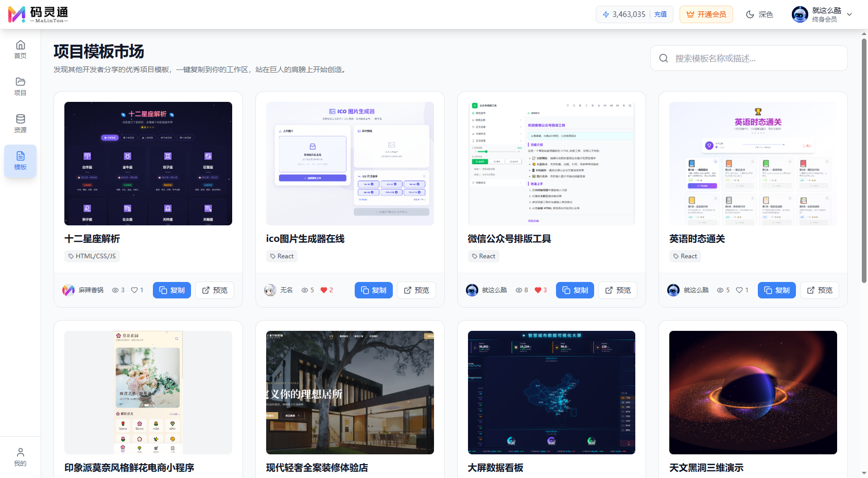Copy the 十二星座解析 template with 复制

pos(172,290)
